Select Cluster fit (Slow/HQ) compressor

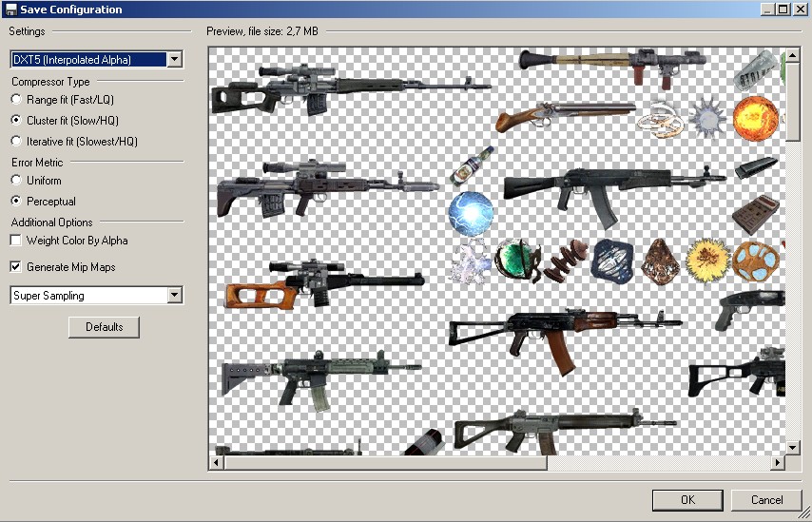[16, 120]
